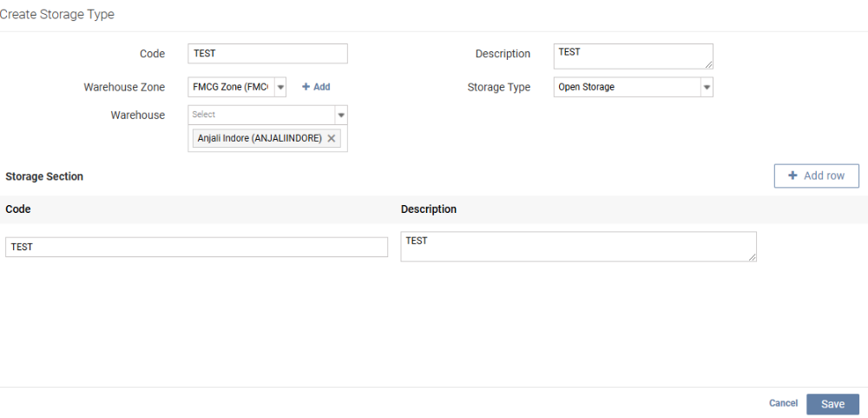Expand the Warehouse select dropdown arrow
Viewport: 868px width, 418px height.
pyautogui.click(x=341, y=115)
